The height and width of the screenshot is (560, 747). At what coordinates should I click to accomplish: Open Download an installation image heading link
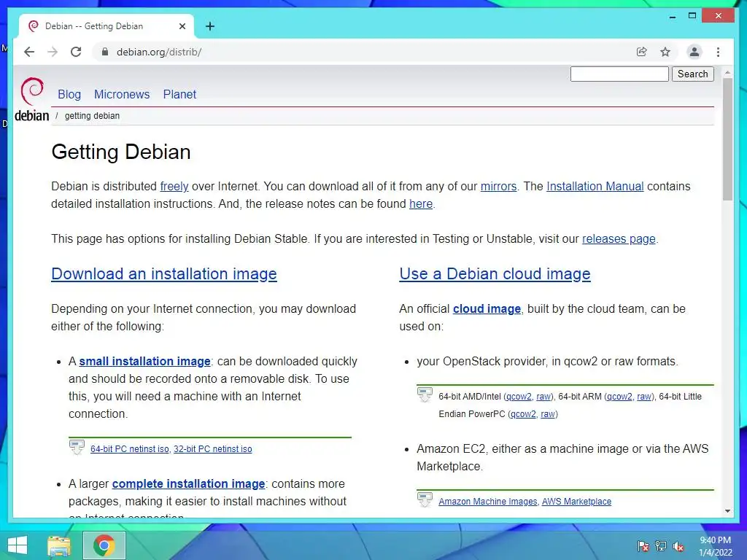pyautogui.click(x=164, y=274)
